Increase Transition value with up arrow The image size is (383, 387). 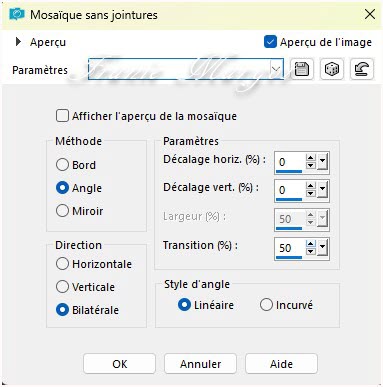[311, 244]
